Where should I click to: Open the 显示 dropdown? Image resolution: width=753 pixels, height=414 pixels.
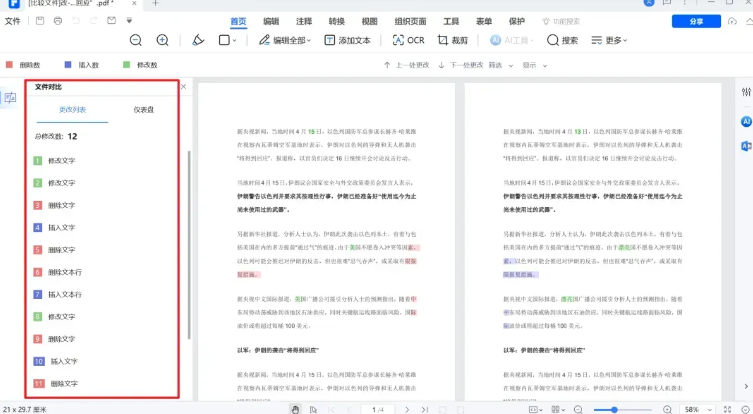click(x=534, y=65)
